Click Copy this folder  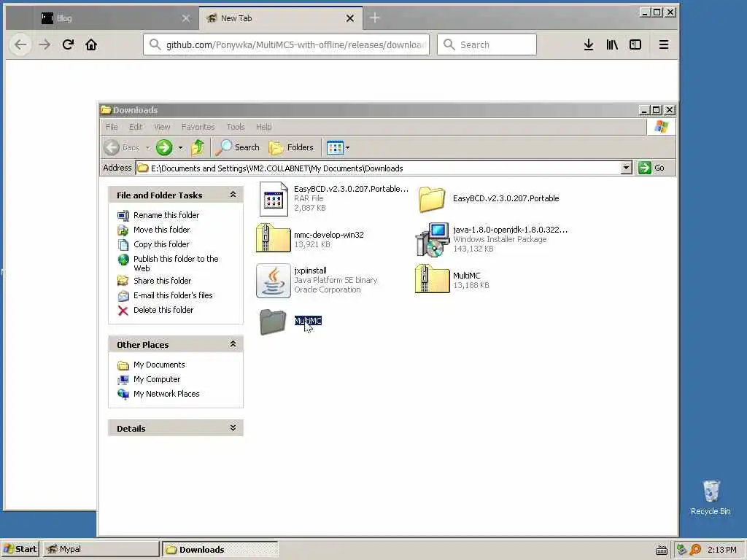click(x=161, y=244)
